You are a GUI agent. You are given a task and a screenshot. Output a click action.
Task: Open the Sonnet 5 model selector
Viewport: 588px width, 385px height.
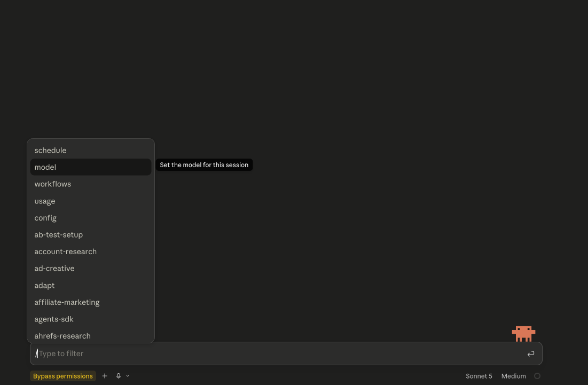click(479, 376)
